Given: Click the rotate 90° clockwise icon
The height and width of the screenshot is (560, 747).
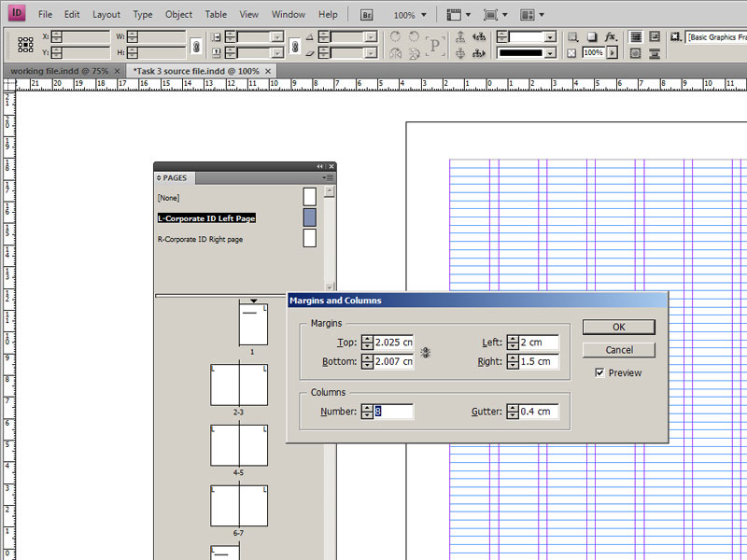Looking at the screenshot, I should tap(395, 36).
